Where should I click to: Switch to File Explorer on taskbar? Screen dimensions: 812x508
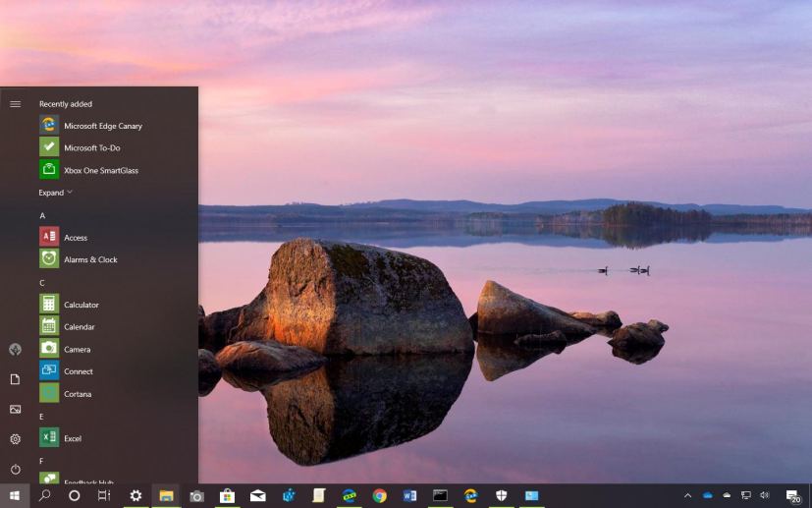[x=166, y=495]
